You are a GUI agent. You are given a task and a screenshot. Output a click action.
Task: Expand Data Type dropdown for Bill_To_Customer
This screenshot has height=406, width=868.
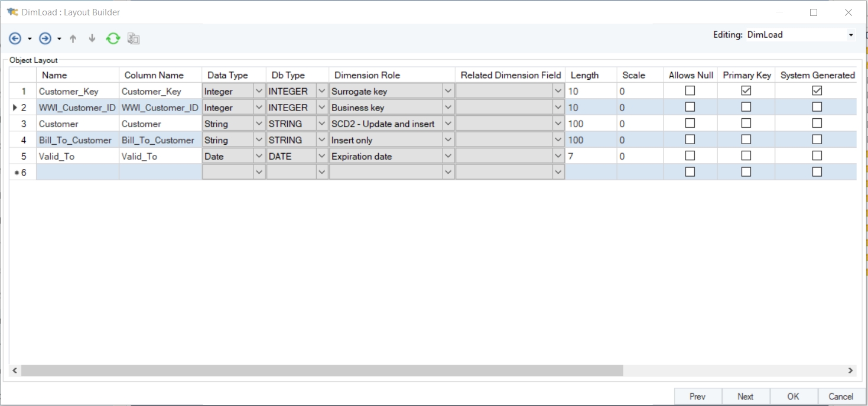click(259, 140)
